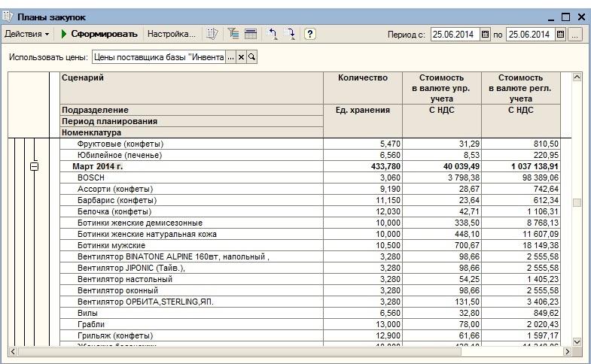Click the Планы закупок title bar icon

[8, 17]
